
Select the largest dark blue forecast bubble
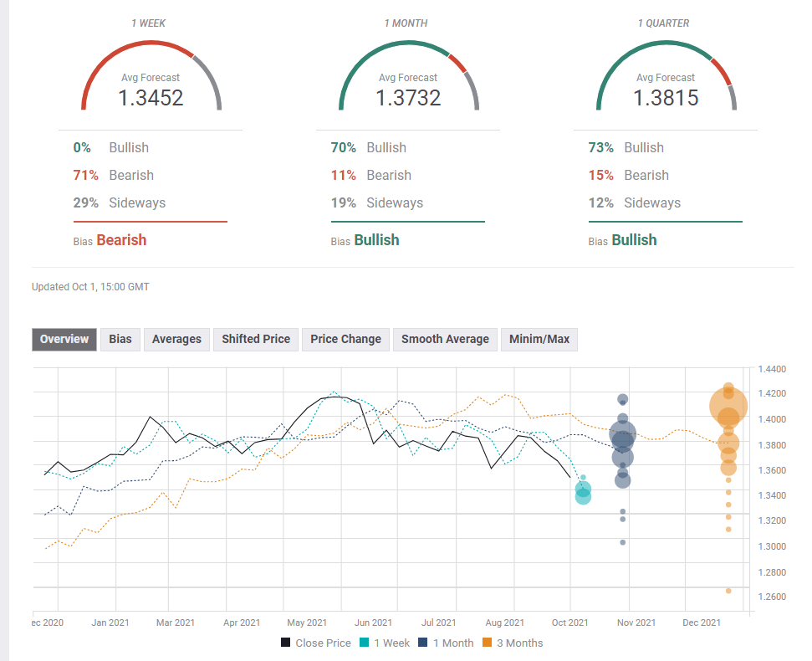coord(623,434)
